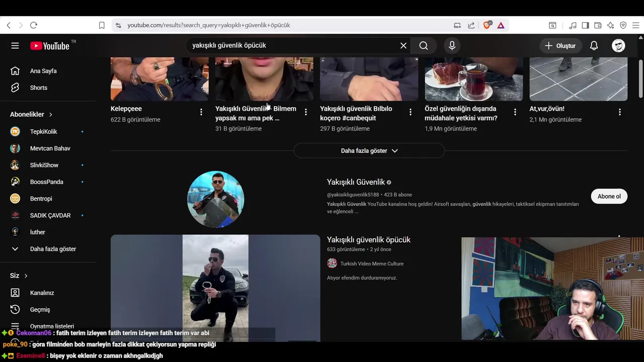Image resolution: width=644 pixels, height=362 pixels.
Task: View site information icon in address bar
Action: [118, 25]
